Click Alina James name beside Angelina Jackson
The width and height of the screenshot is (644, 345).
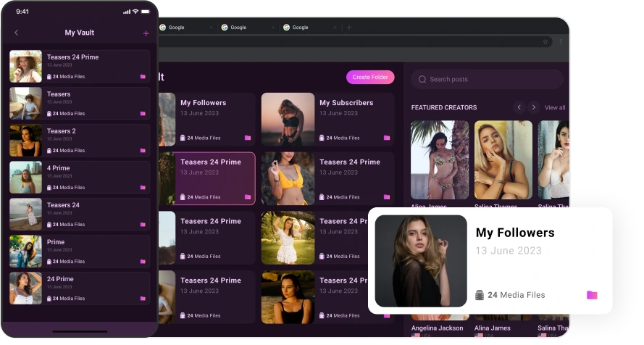[492, 328]
